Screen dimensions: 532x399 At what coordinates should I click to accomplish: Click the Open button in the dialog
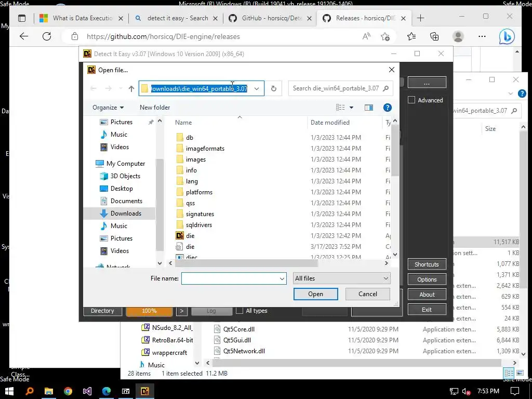pyautogui.click(x=315, y=294)
